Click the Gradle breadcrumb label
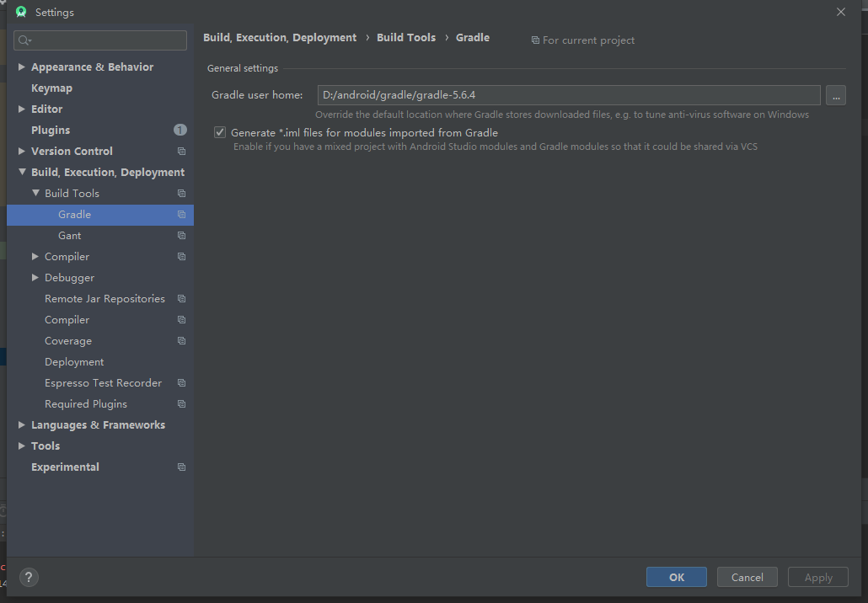This screenshot has width=868, height=603. point(473,38)
